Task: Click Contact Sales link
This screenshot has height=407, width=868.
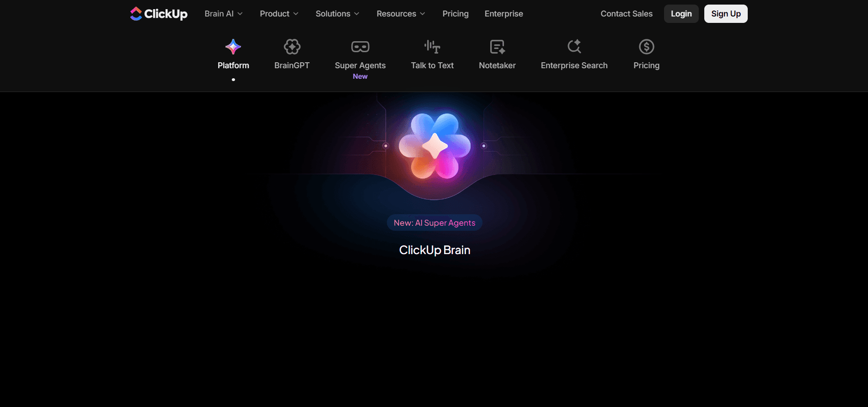Action: pos(627,14)
